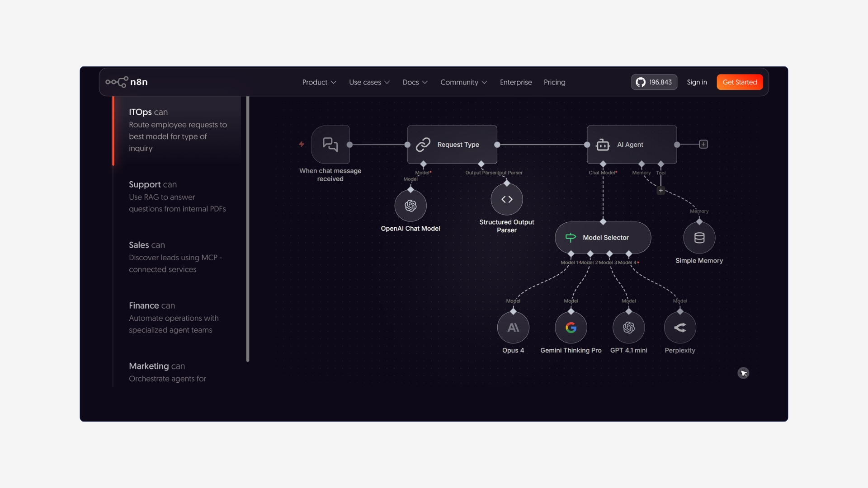Screen dimensions: 868x488
Task: Expand the Community dropdown
Action: [x=463, y=82]
